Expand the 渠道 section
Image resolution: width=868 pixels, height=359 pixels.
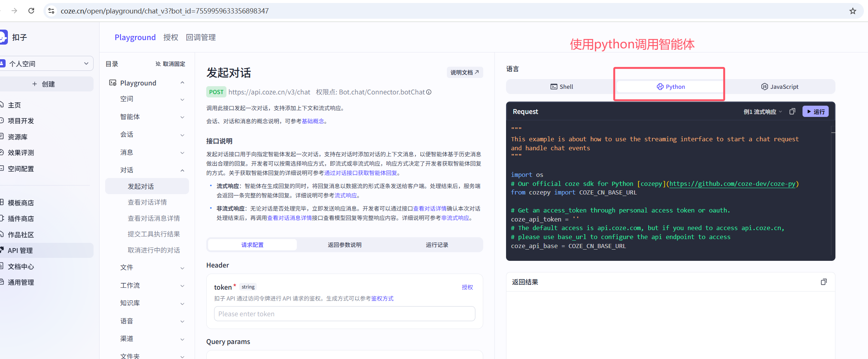[182, 339]
